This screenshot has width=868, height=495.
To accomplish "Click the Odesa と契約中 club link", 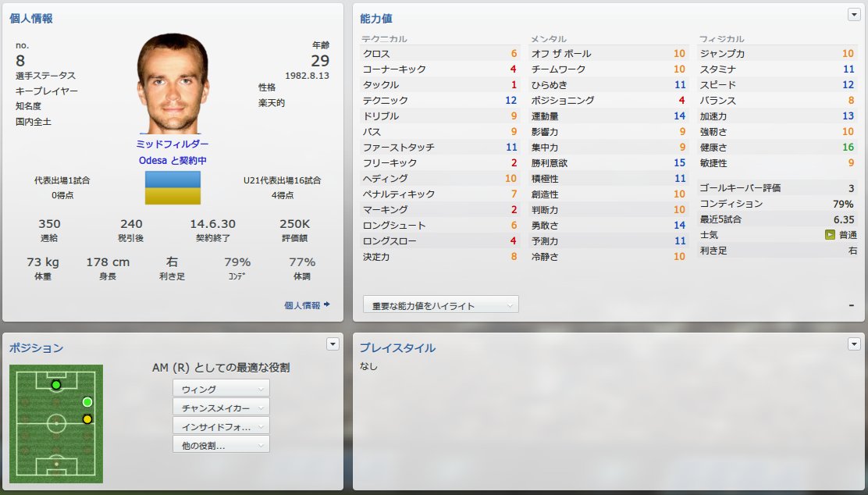I will pos(173,160).
